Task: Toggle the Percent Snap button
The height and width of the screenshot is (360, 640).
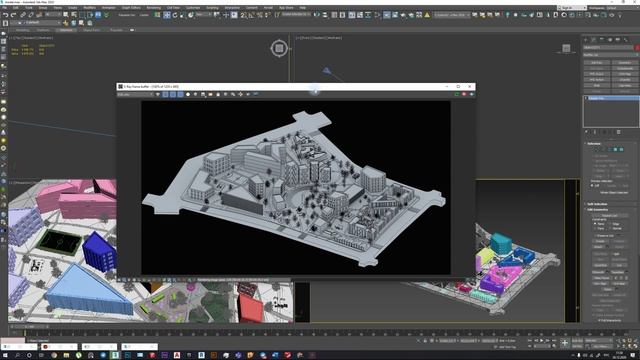Action: click(260, 15)
